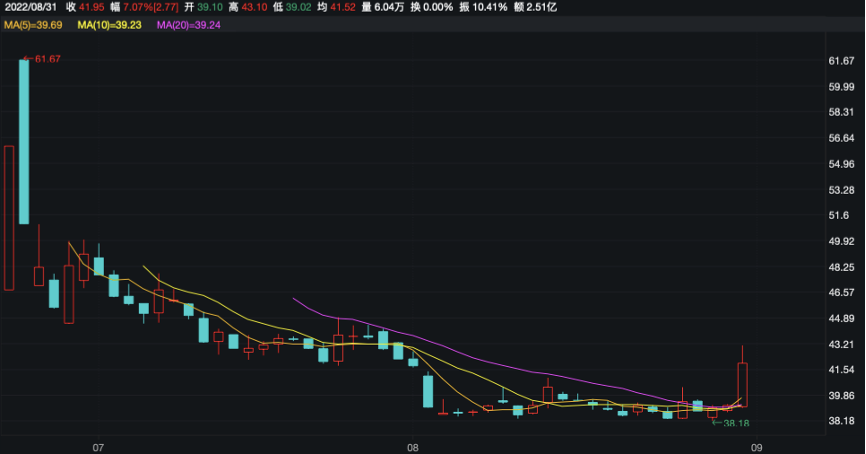
Task: Click the closing price 41.95 value
Action: click(92, 7)
